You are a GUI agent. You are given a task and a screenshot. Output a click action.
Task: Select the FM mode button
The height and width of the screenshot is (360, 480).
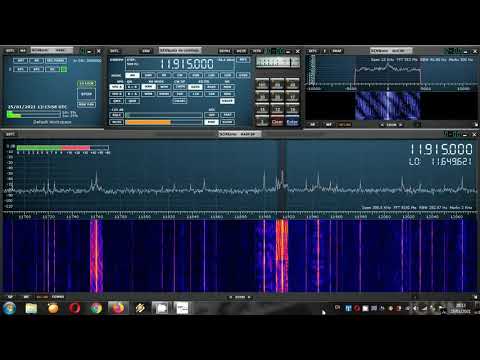[164, 75]
